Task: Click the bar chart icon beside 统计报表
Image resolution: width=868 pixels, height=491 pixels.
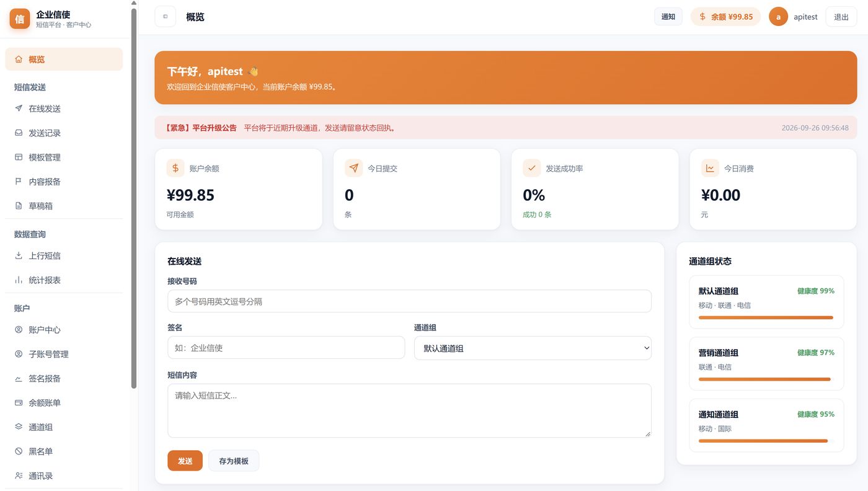Action: [19, 280]
